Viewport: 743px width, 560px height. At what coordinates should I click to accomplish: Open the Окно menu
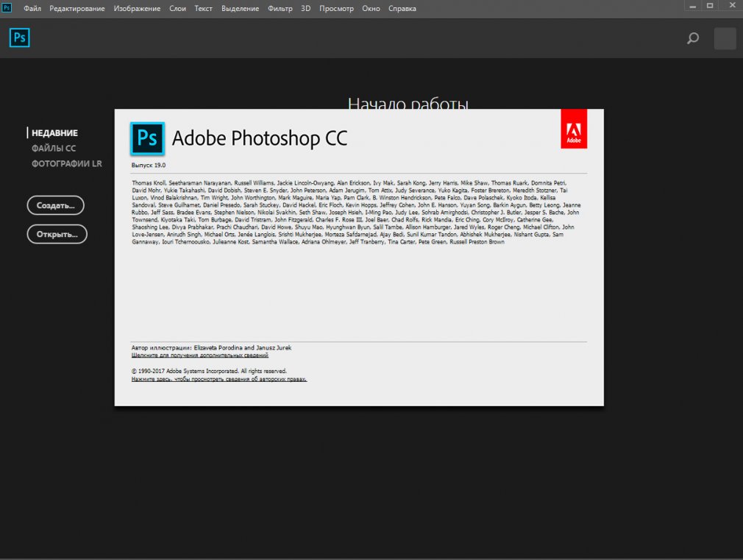click(x=371, y=9)
